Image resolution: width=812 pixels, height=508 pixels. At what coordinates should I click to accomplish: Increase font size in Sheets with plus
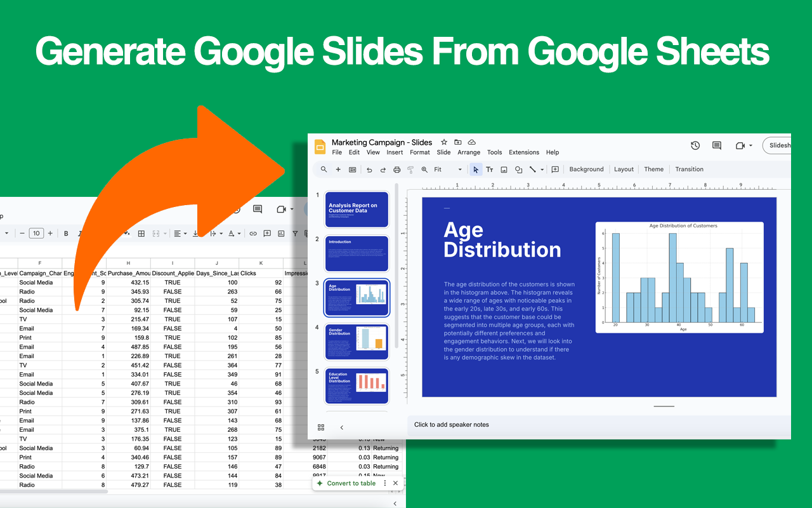tap(50, 234)
